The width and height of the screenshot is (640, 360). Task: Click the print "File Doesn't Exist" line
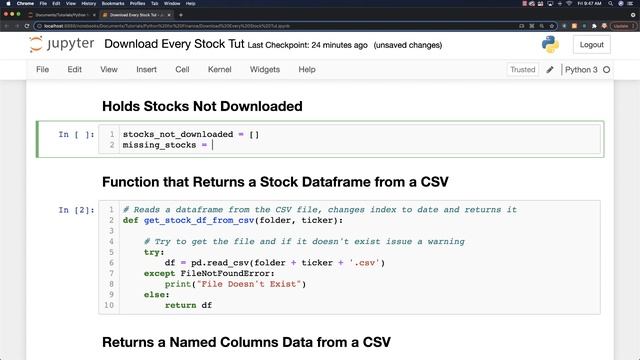click(x=235, y=284)
